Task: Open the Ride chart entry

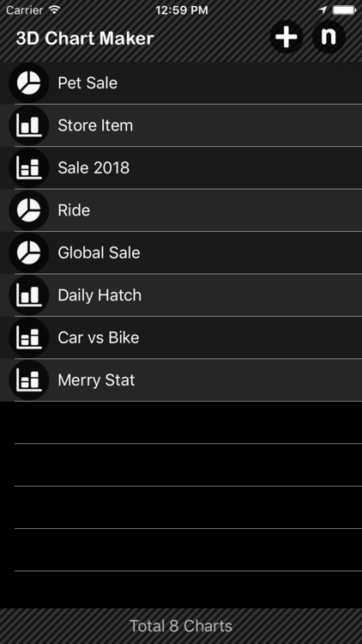Action: tap(181, 210)
